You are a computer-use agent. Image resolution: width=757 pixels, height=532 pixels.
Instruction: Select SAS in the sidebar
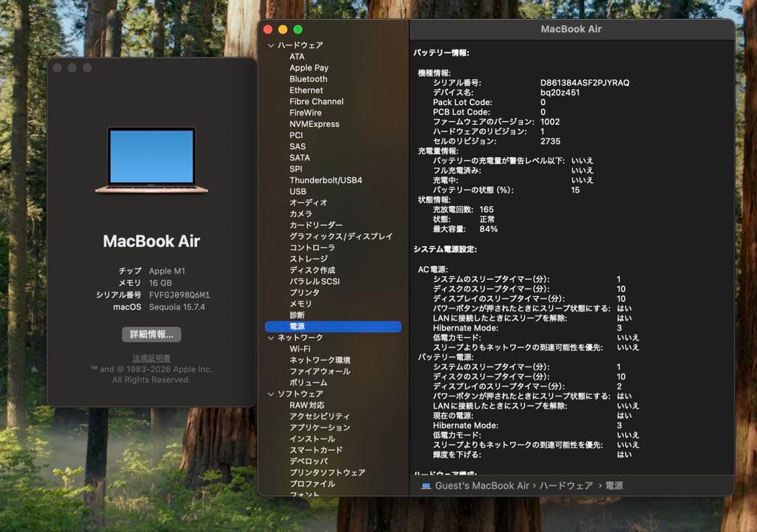click(x=297, y=146)
